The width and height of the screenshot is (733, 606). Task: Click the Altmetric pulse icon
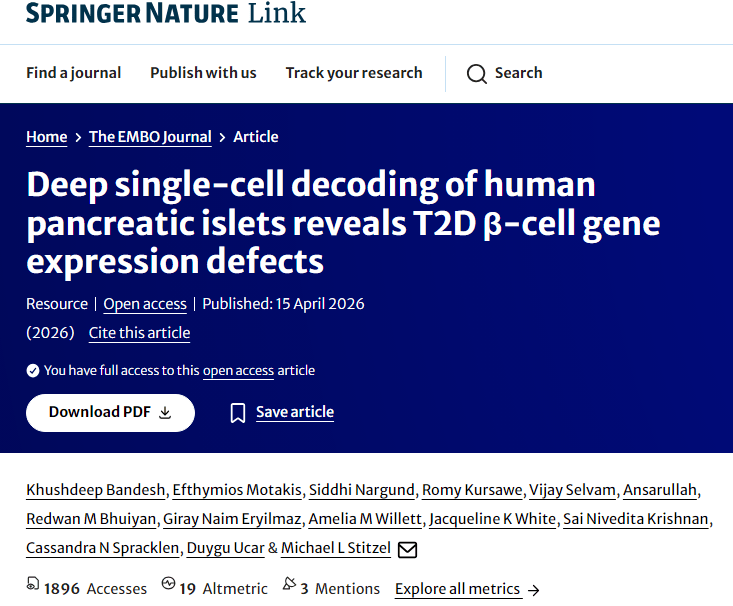[168, 584]
